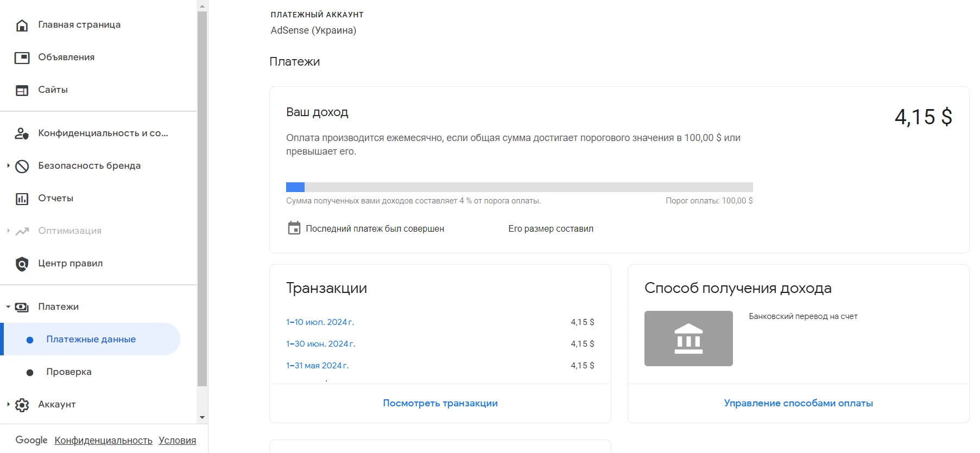Screen dimensions: 980x453
Task: Click the Home page house icon
Action: pos(22,25)
